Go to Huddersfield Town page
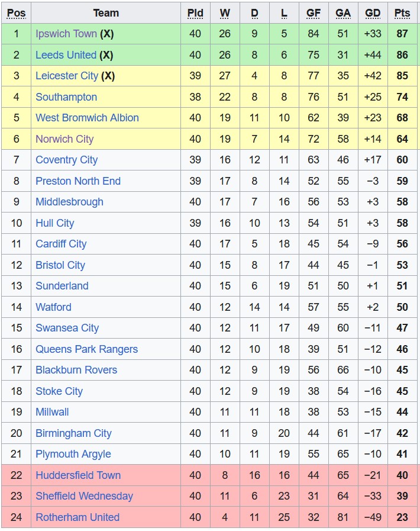The height and width of the screenshot is (531, 420). 77,475
